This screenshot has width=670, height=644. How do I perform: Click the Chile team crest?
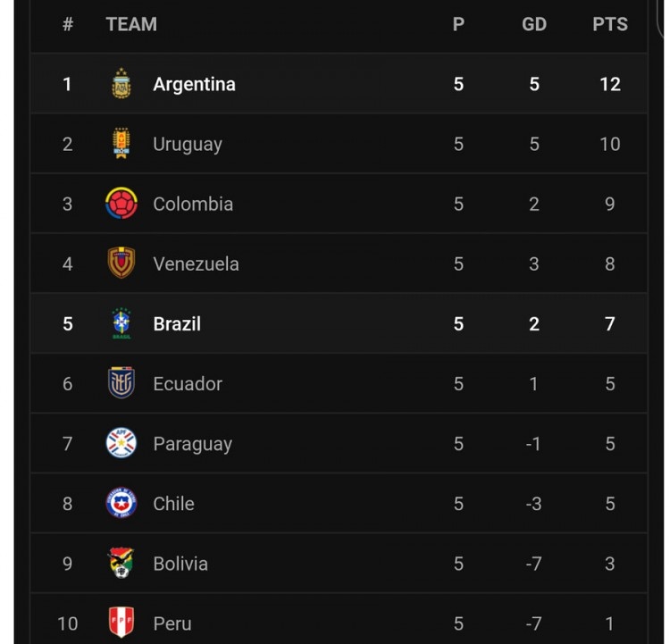tap(121, 503)
